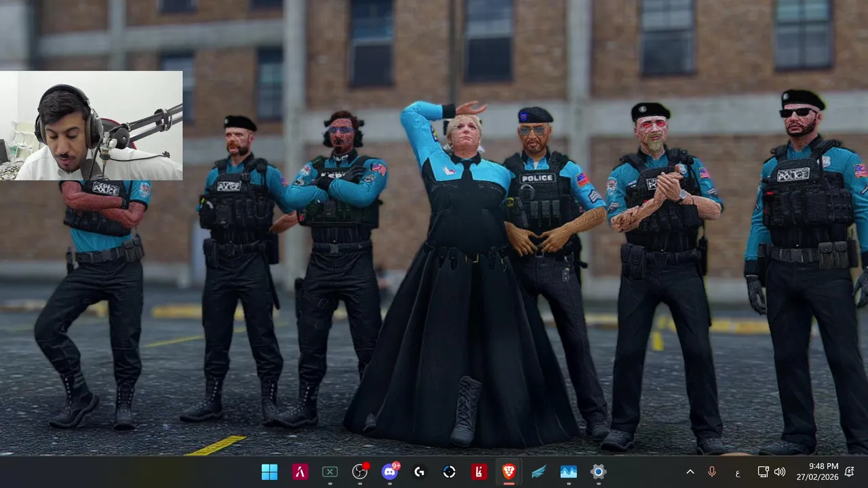Open the blue wing icon app in taskbar
Viewport: 868px width, 488px height.
click(539, 472)
